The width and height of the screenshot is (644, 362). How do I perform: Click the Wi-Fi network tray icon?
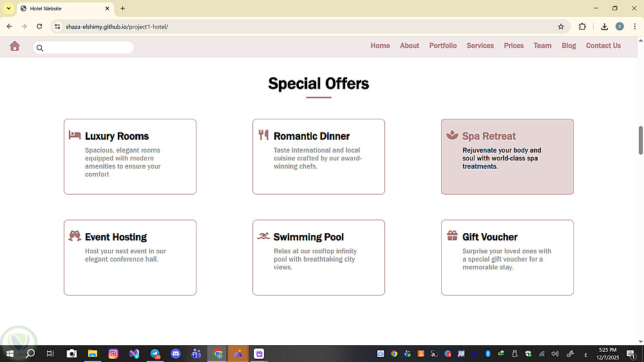(542, 354)
